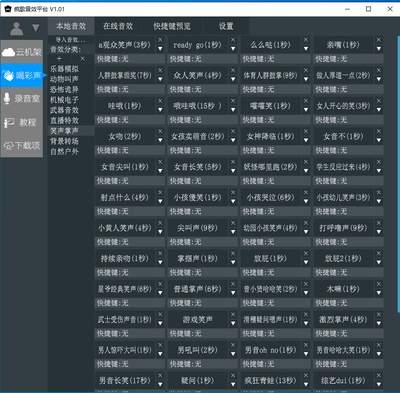Open the 下载项 downloads sidebar item
Screen dimensions: 400x393
pyautogui.click(x=22, y=145)
